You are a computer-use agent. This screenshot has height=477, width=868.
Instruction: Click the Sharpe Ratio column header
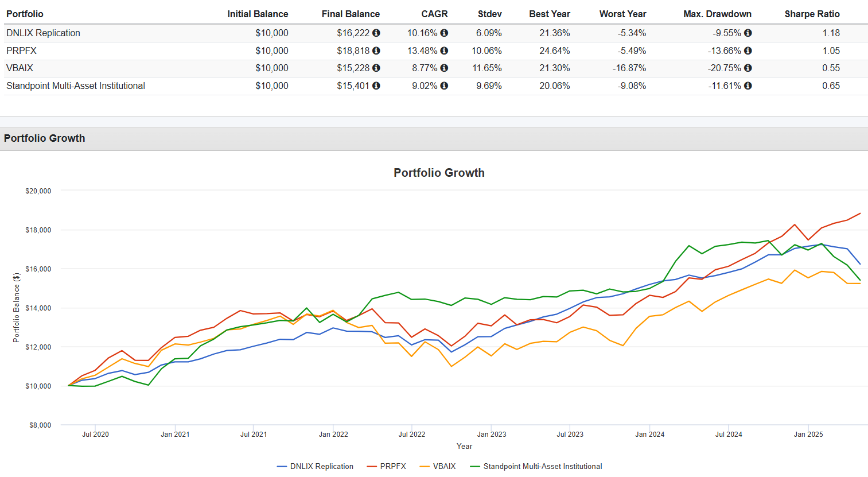click(x=812, y=14)
